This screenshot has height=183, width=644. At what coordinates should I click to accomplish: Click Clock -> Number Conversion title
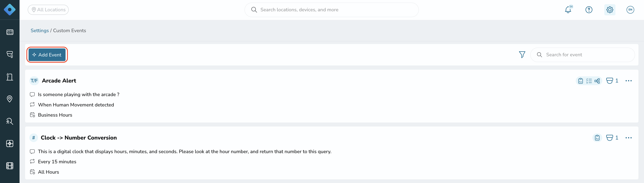click(x=79, y=138)
